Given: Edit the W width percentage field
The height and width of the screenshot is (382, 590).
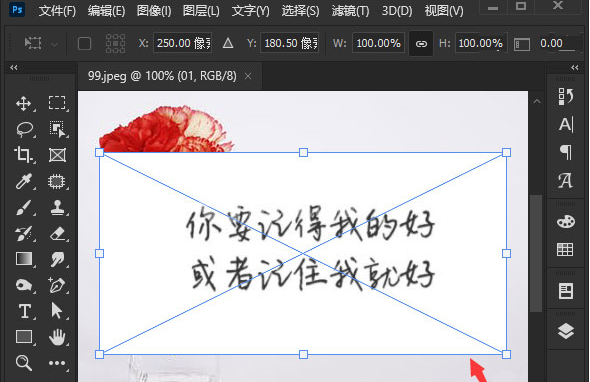Looking at the screenshot, I should (378, 43).
